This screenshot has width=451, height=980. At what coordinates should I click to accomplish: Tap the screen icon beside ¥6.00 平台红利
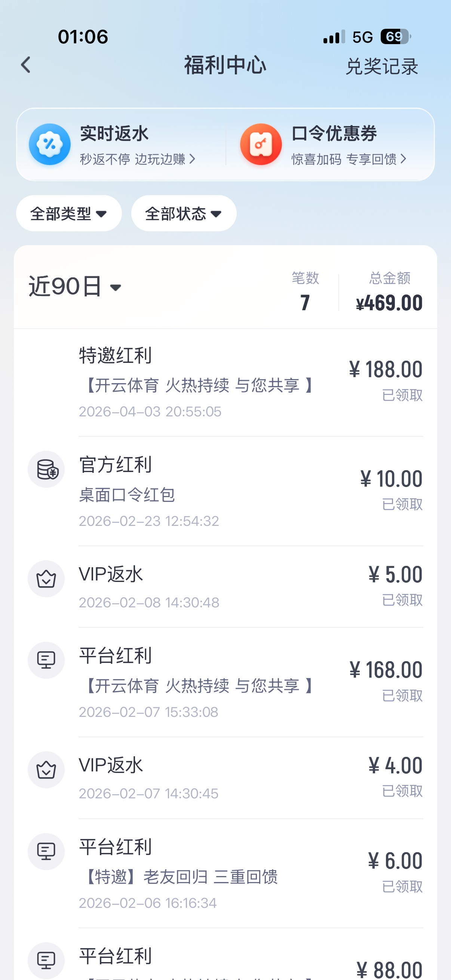(x=46, y=851)
